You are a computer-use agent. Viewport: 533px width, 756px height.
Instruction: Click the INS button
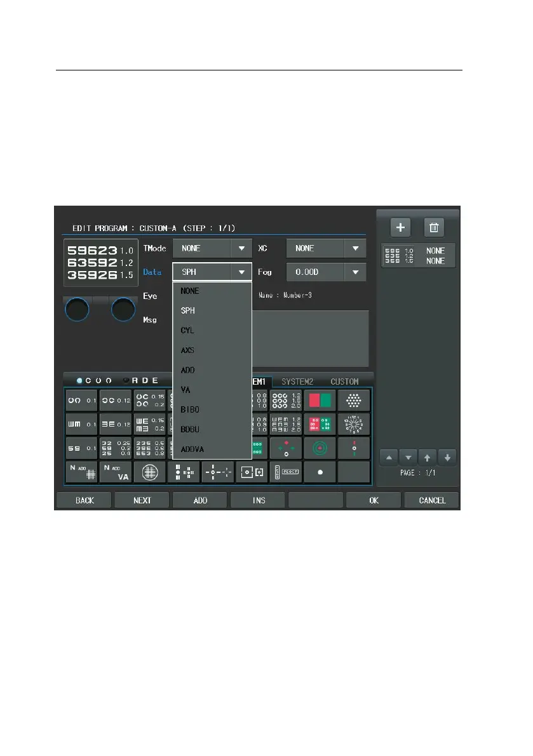tap(259, 500)
